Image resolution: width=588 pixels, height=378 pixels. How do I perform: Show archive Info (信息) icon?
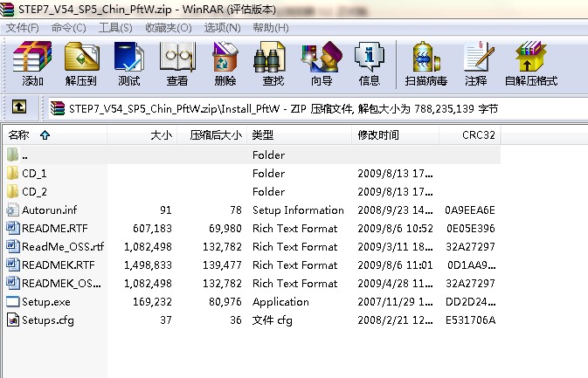369,64
